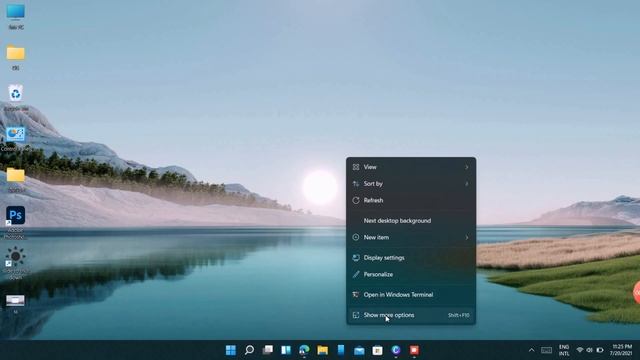Open the clock showing 11:25 PM
Viewport: 640px width, 360px height.
(621, 350)
